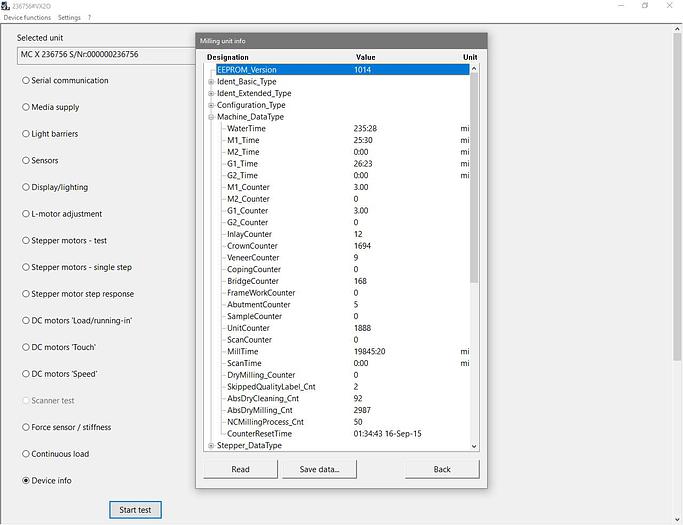Image resolution: width=683 pixels, height=525 pixels.
Task: Expand the Ident_Extended_Type tree node
Action: click(x=211, y=93)
